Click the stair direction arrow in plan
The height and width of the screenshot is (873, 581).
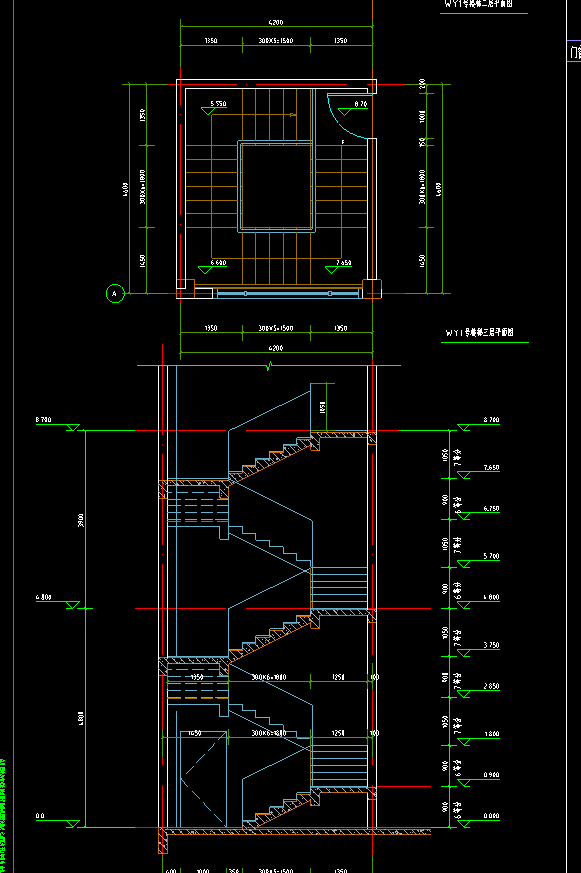(293, 115)
